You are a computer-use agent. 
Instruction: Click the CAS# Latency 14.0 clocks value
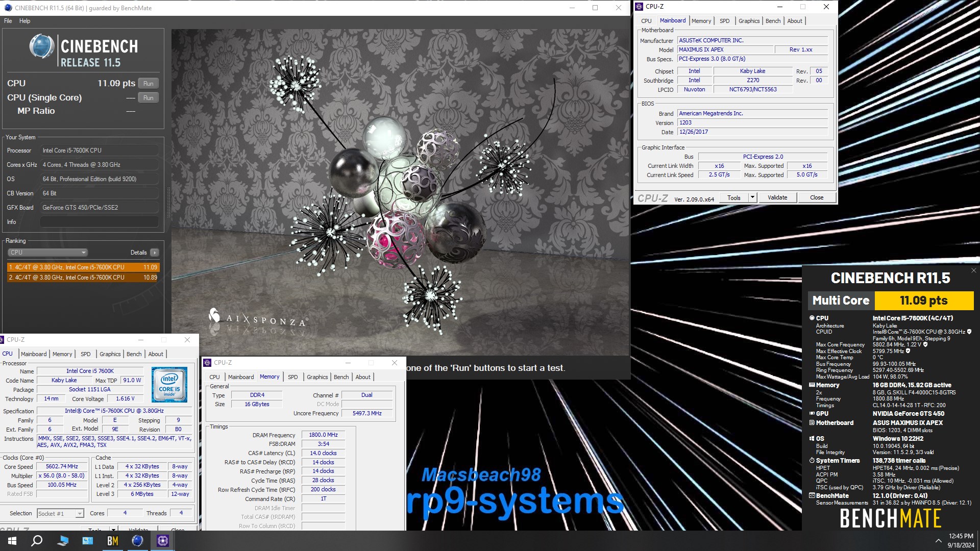click(x=323, y=454)
